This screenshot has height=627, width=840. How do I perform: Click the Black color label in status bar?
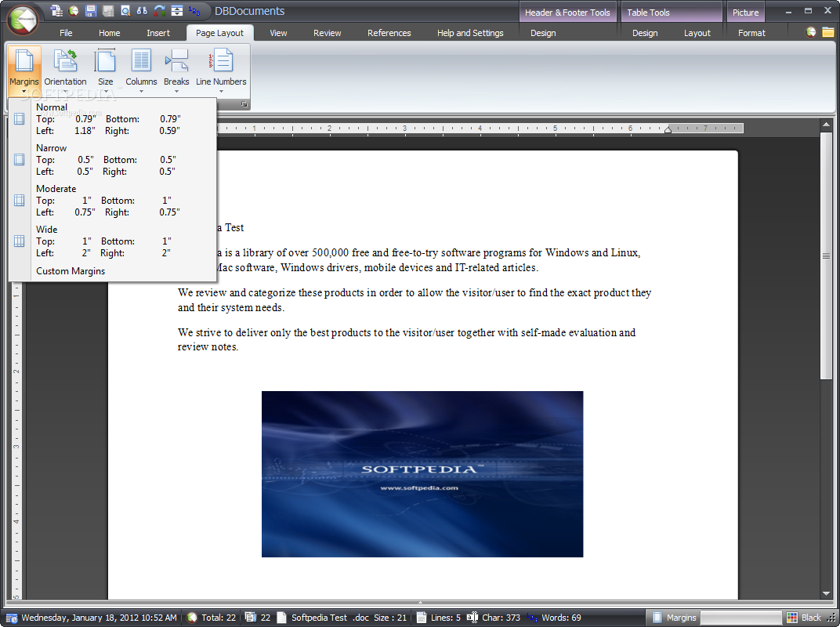(x=811, y=618)
